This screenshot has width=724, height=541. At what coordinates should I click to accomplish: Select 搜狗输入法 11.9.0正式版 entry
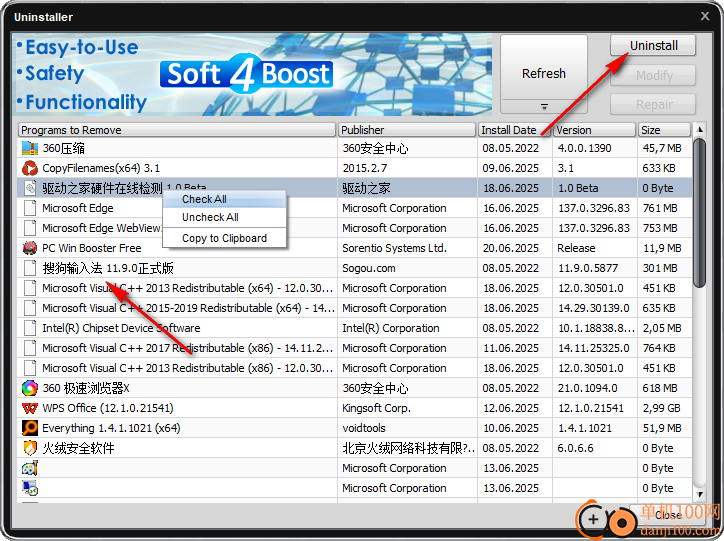click(108, 268)
